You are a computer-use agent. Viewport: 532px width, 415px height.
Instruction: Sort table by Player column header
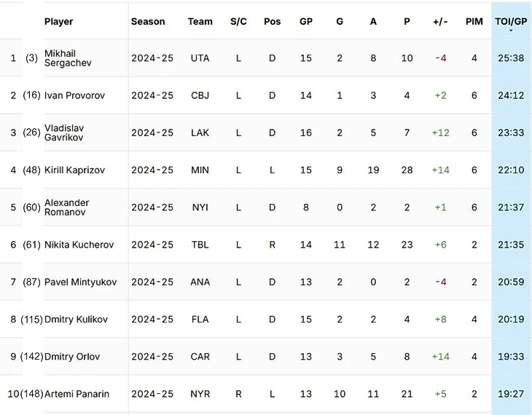pos(58,22)
